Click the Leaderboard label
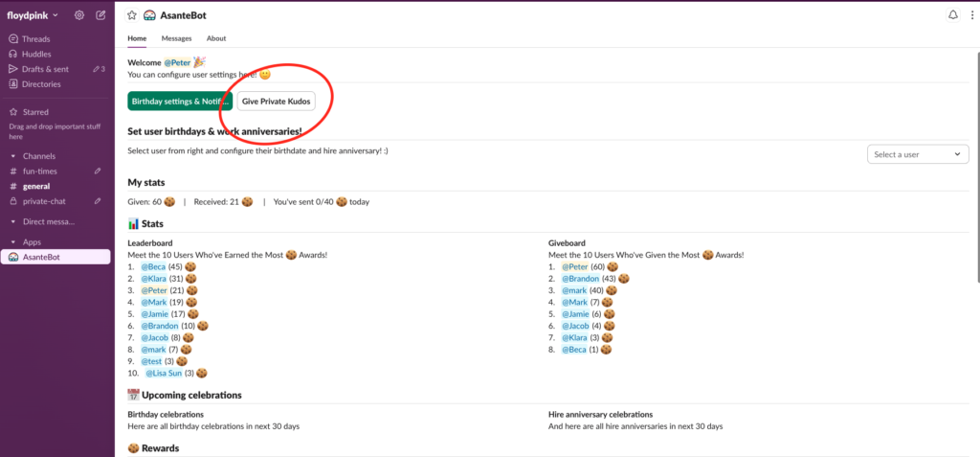The image size is (980, 457). [x=150, y=243]
